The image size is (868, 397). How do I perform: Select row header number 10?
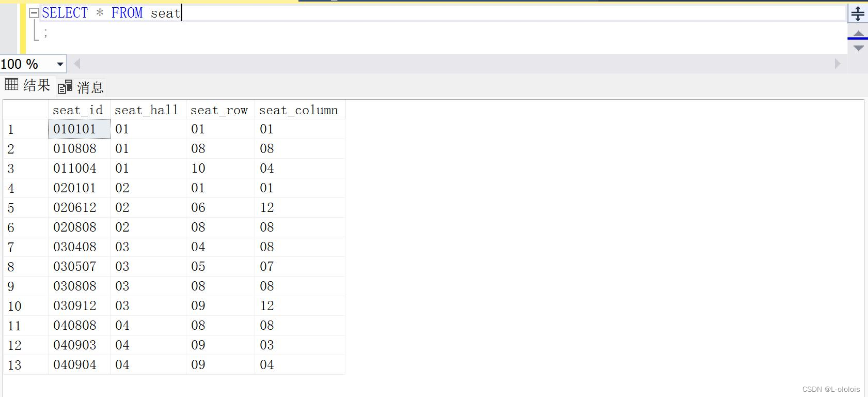[26, 306]
